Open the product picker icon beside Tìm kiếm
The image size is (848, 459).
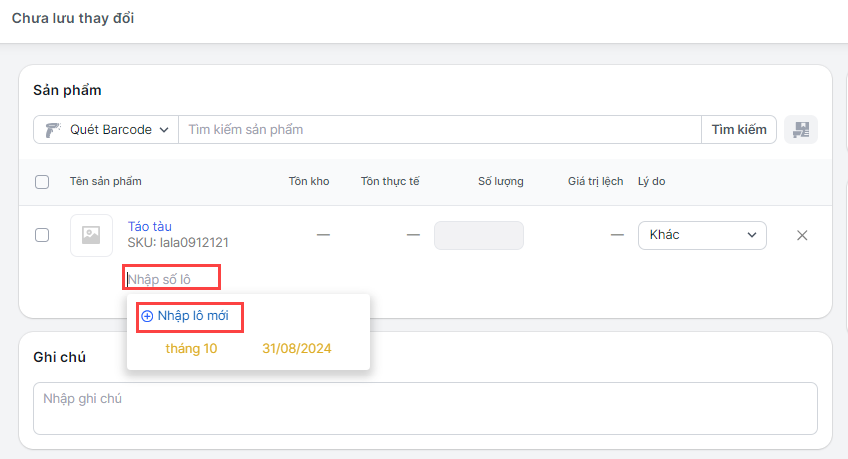click(801, 130)
